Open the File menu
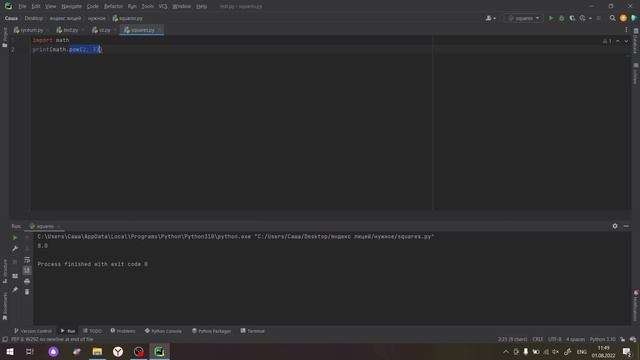 (x=22, y=7)
